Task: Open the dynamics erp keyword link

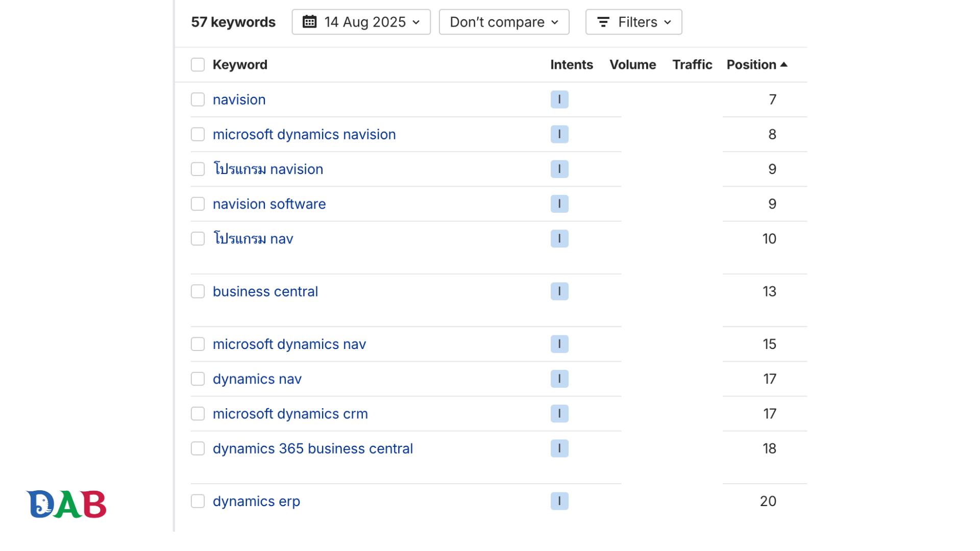Action: [256, 501]
